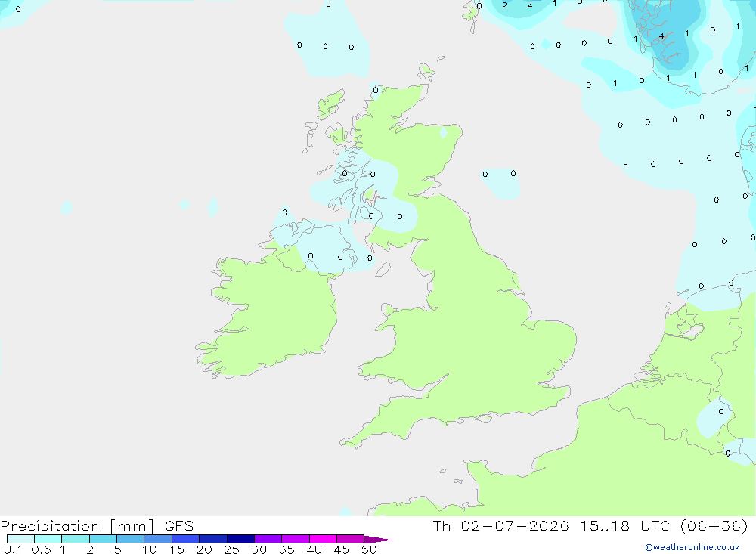The width and height of the screenshot is (756, 554).
Task: Click the legend label "15"
Action: tap(177, 549)
